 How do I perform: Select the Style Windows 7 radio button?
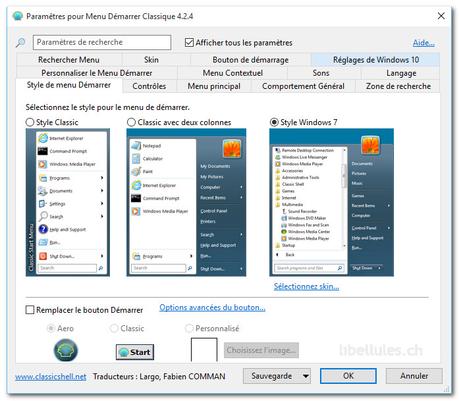pos(274,122)
